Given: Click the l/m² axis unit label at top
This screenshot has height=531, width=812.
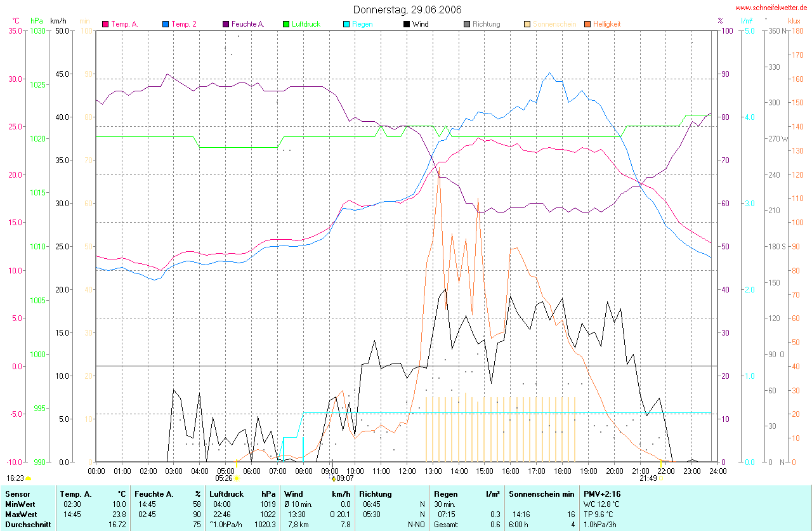Looking at the screenshot, I should (x=747, y=21).
